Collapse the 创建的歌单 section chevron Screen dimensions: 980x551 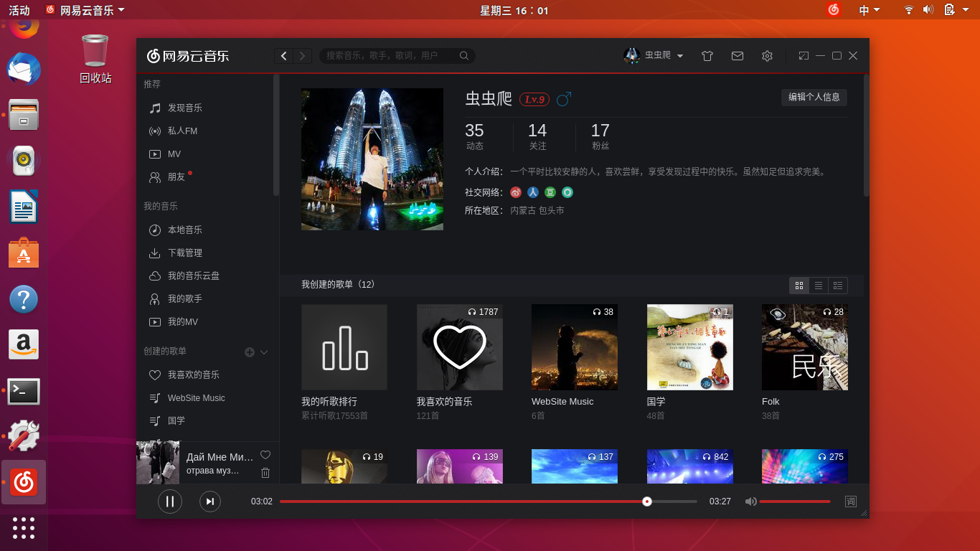pos(264,352)
